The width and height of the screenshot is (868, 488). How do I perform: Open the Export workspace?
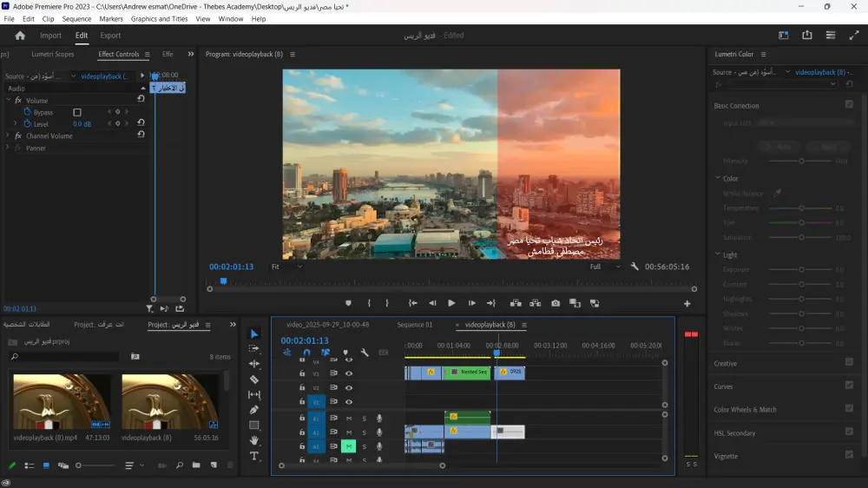pos(110,36)
